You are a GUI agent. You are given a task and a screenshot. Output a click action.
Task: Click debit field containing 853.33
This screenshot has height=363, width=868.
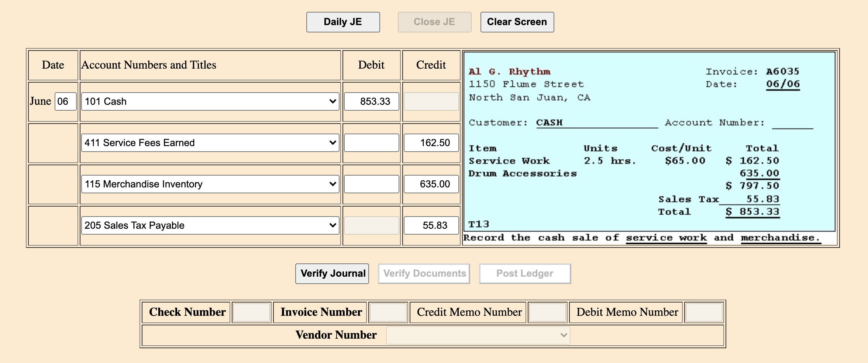tap(372, 101)
